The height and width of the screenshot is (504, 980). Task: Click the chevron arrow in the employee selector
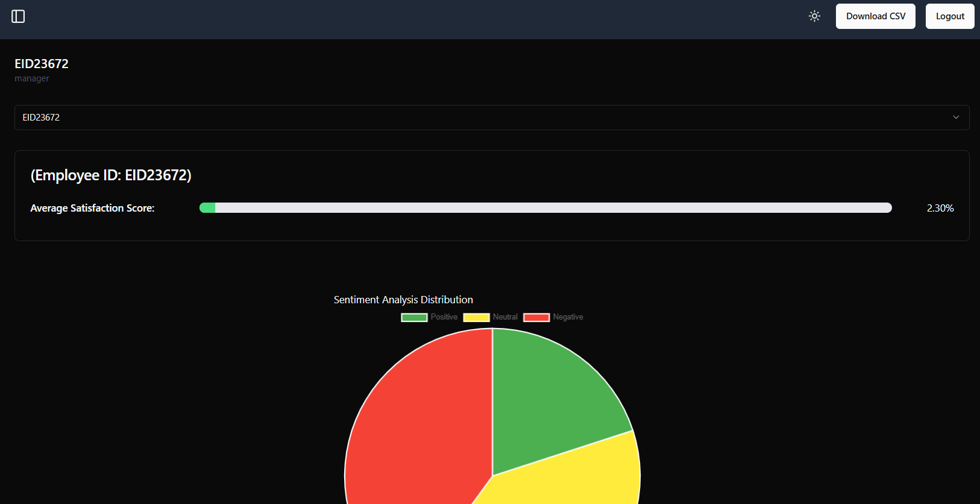click(955, 118)
